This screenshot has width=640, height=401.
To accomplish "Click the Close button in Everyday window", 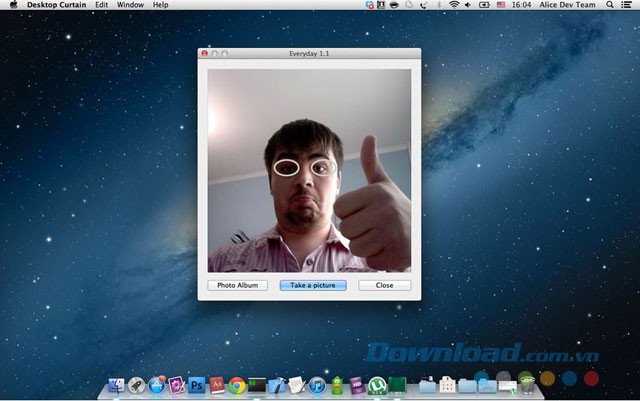I will (384, 285).
